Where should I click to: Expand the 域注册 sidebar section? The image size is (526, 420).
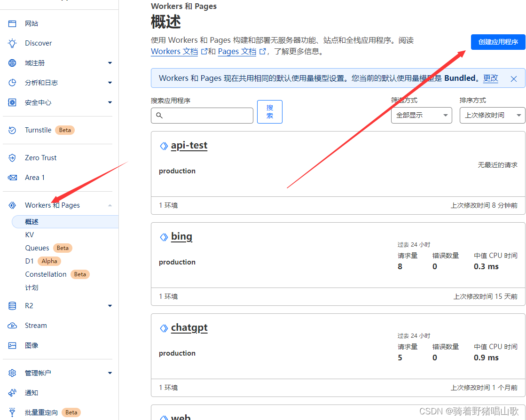pyautogui.click(x=110, y=63)
